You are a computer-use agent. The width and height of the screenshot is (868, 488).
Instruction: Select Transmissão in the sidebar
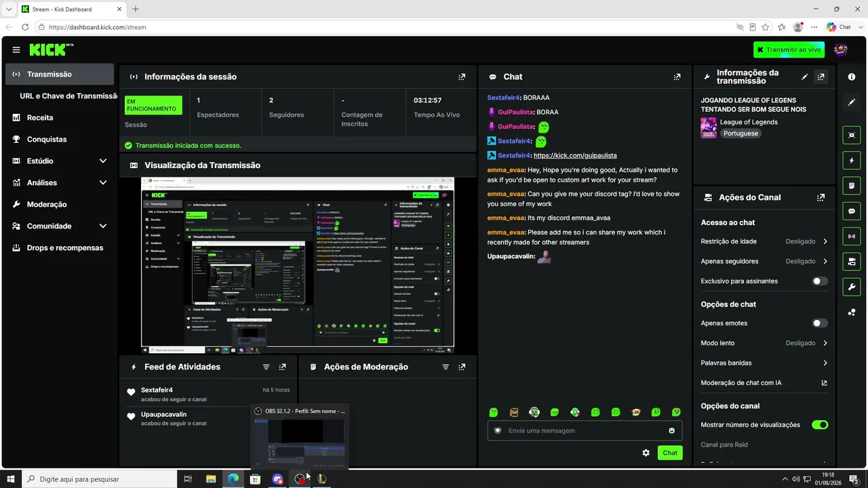(x=60, y=75)
